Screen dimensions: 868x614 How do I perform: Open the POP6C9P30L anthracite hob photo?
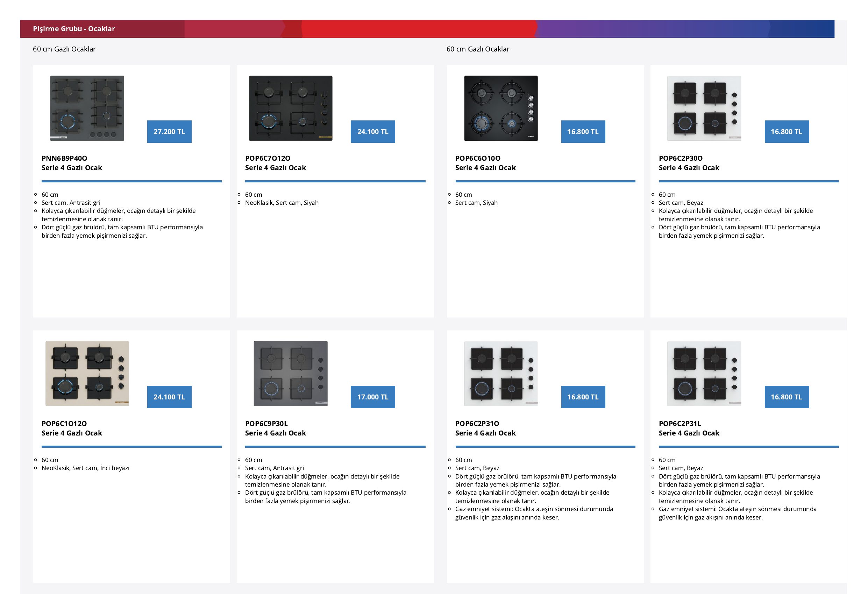point(291,374)
